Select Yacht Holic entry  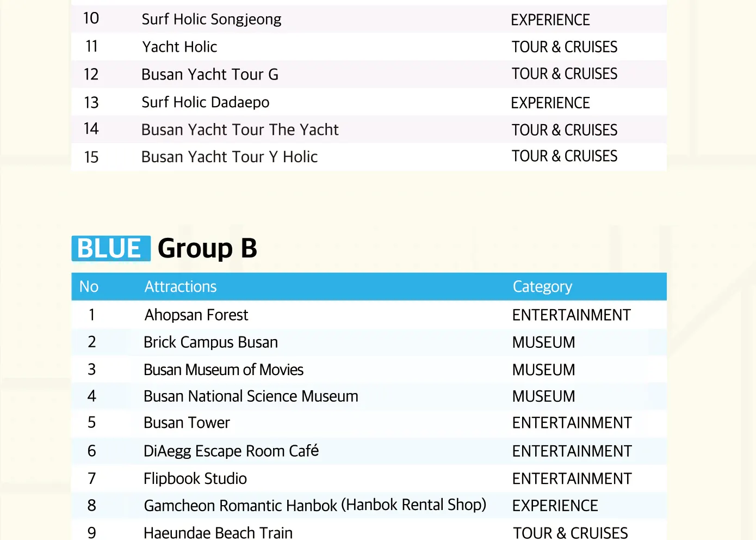click(179, 47)
